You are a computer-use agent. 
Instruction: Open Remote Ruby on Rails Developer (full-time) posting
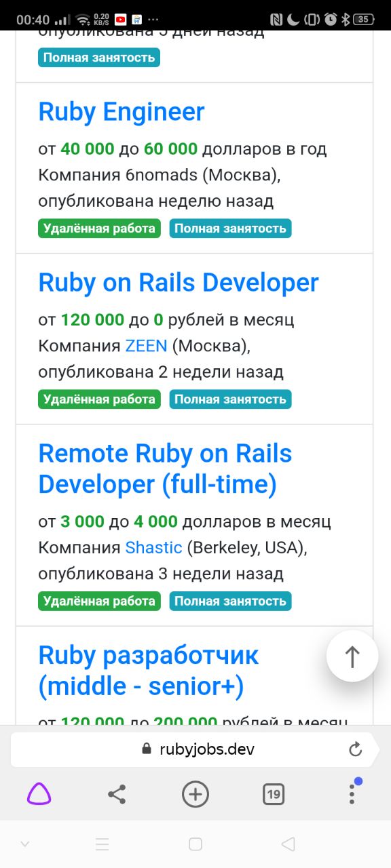pos(165,469)
